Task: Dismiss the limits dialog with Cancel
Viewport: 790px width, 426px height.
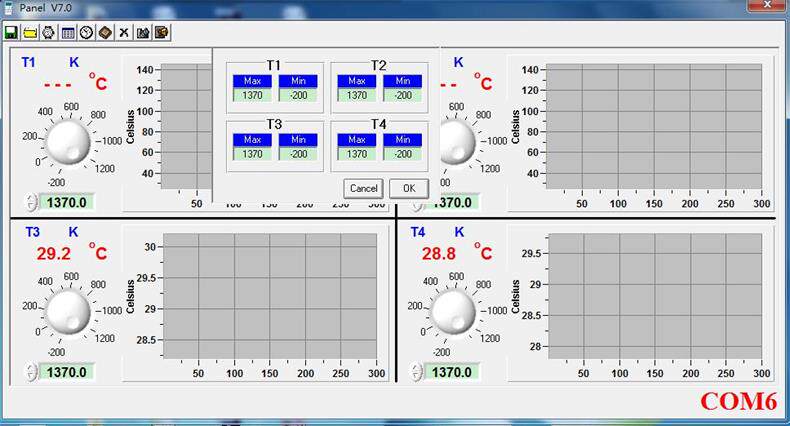Action: tap(363, 188)
